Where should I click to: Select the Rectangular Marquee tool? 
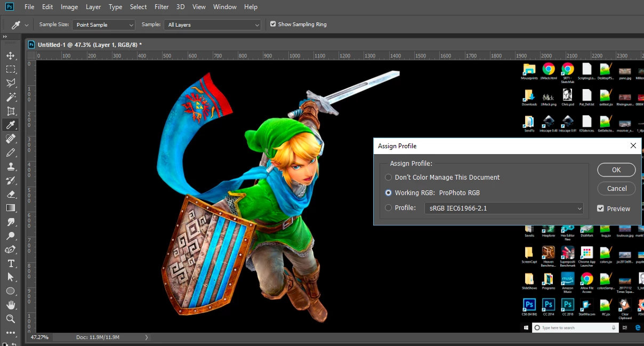click(11, 69)
